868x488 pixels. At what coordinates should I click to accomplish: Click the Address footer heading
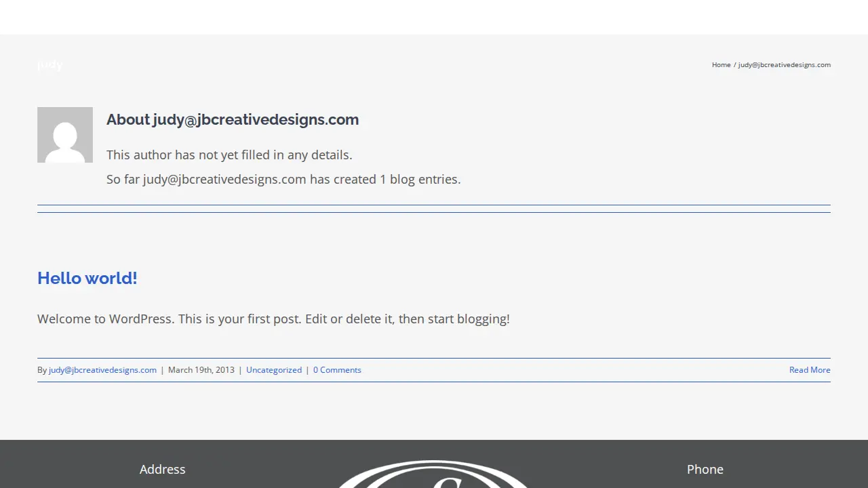tap(163, 470)
